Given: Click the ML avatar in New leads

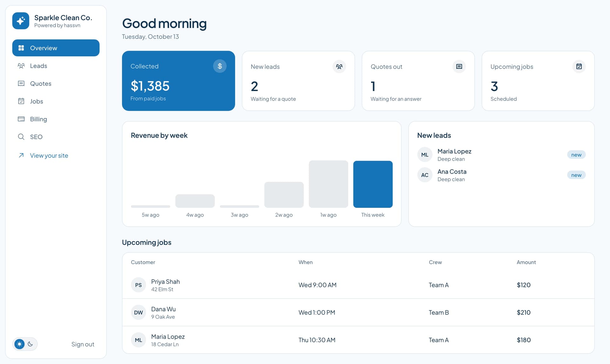Looking at the screenshot, I should (425, 155).
